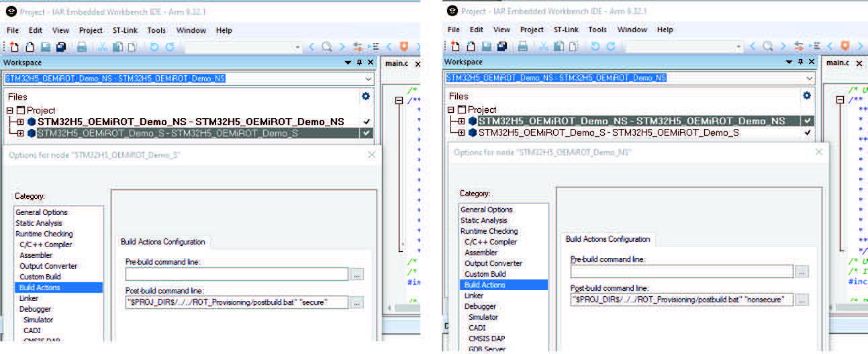Click the Paste icon in right window toolbar
Viewport: 868px width, 354px height.
pyautogui.click(x=573, y=46)
